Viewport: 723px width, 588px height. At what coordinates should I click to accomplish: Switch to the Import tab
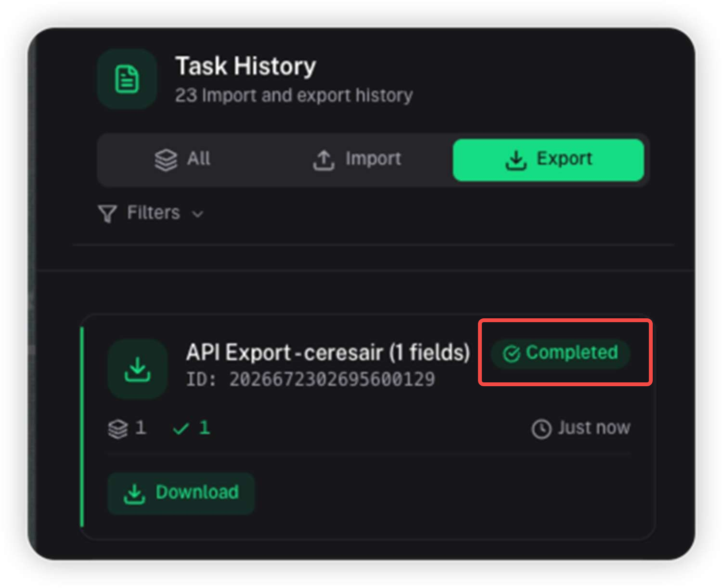[357, 159]
